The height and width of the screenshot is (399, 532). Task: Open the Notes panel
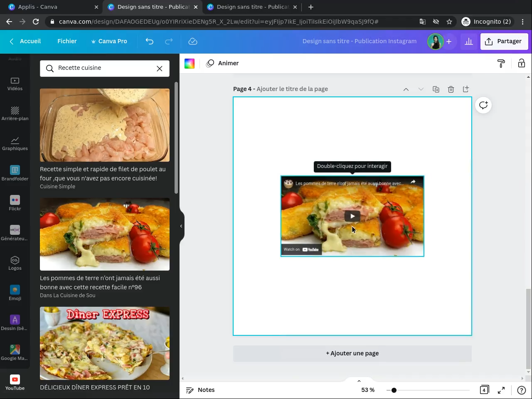(x=200, y=390)
